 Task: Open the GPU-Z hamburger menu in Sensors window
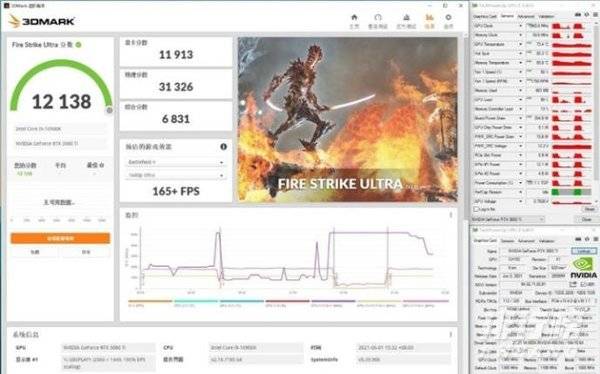click(x=595, y=15)
